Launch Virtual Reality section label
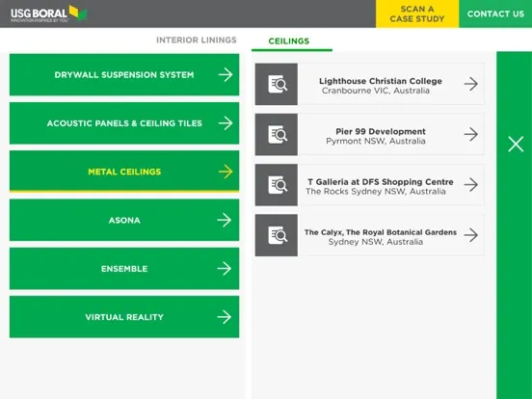The height and width of the screenshot is (399, 532). [x=124, y=317]
